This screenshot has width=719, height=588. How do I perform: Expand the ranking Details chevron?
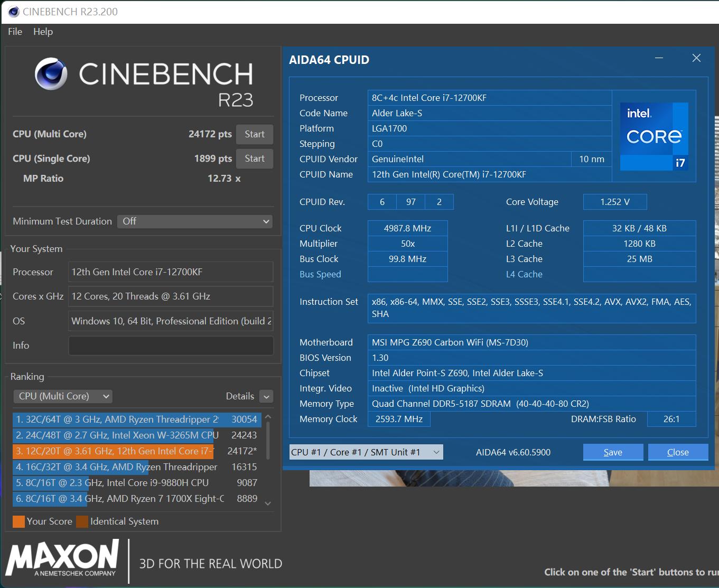pyautogui.click(x=266, y=397)
